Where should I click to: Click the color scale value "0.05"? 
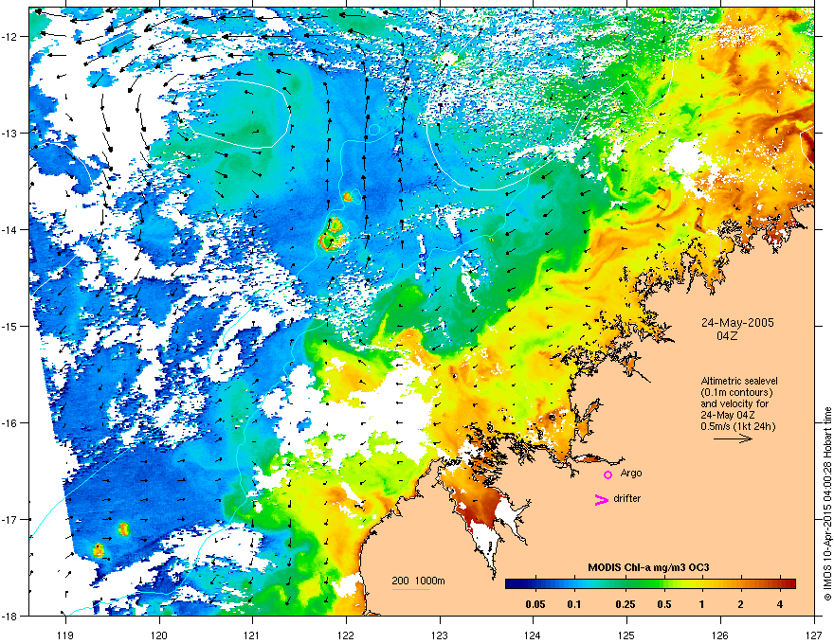535,604
